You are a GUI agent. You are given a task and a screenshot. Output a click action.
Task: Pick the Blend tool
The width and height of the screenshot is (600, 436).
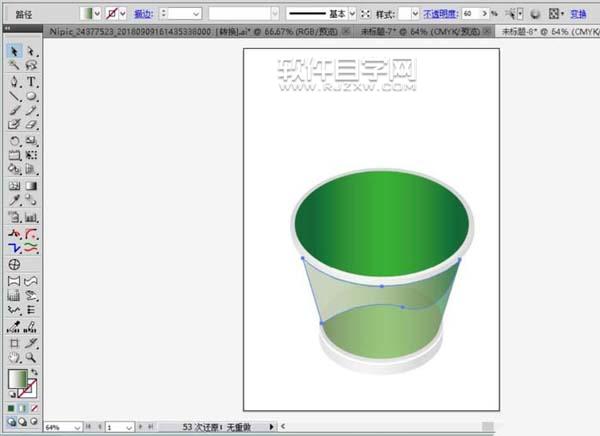pos(31,200)
